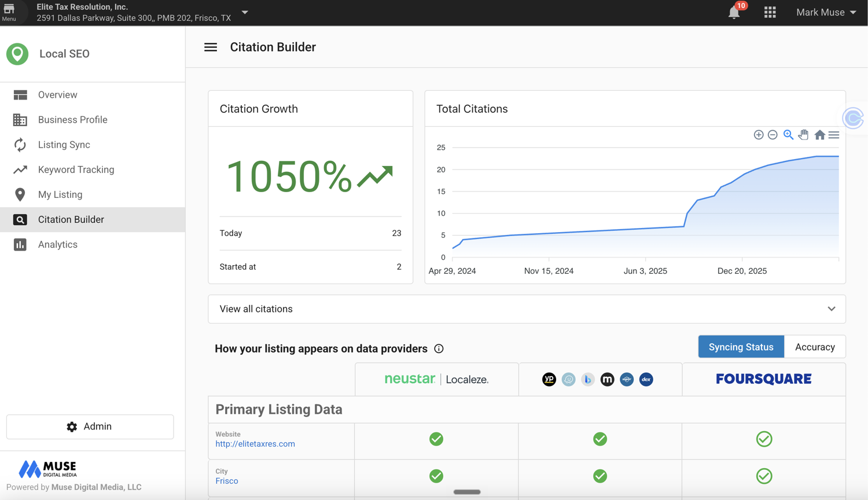Open the Mark Muse user dropdown
This screenshot has height=500, width=868.
pyautogui.click(x=826, y=12)
